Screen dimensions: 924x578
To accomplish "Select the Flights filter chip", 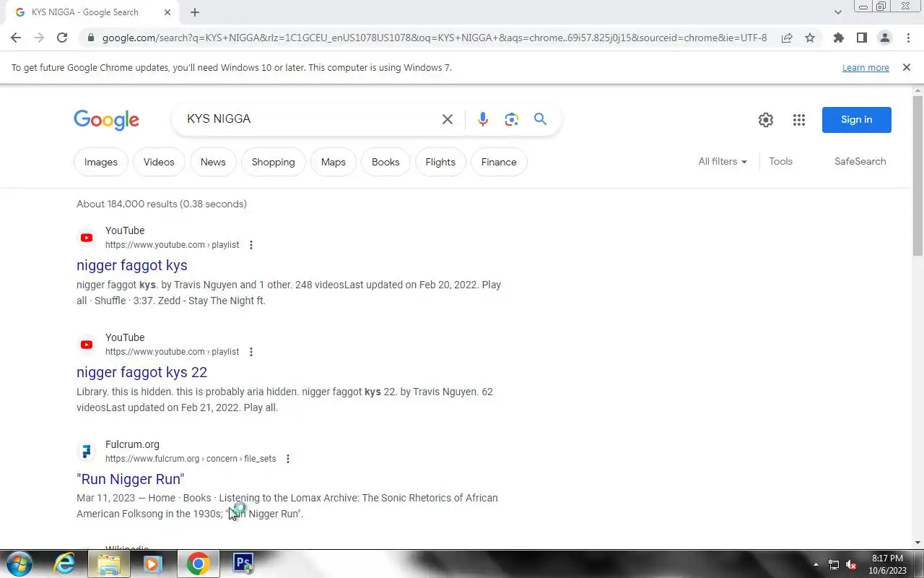I will coord(440,162).
